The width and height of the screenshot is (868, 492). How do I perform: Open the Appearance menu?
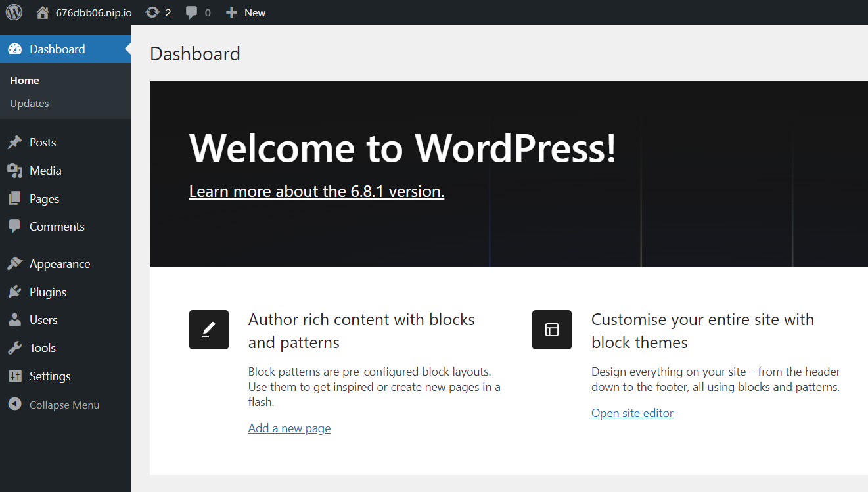[66, 264]
